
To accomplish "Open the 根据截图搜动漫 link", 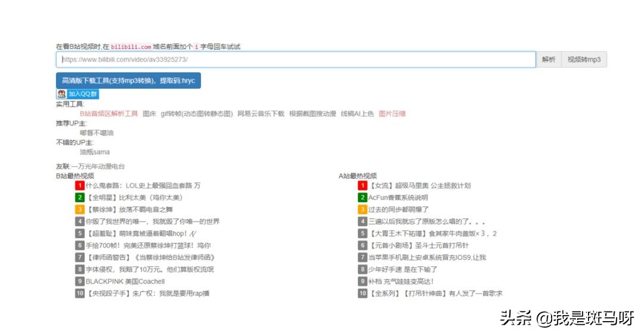I will click(x=312, y=113).
